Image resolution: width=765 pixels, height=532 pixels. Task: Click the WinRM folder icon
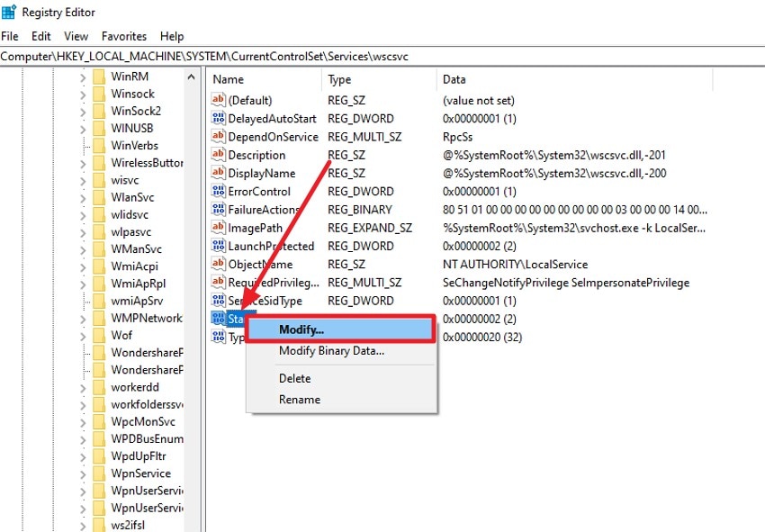point(99,77)
